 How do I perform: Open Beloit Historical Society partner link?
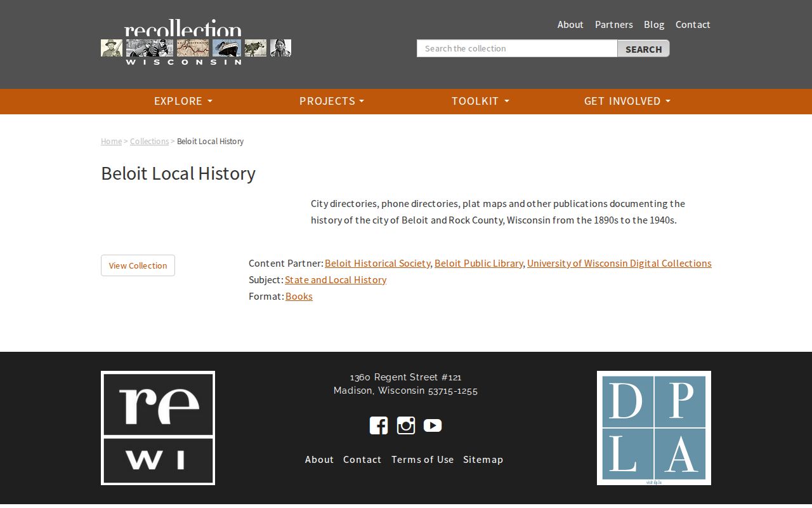(377, 263)
